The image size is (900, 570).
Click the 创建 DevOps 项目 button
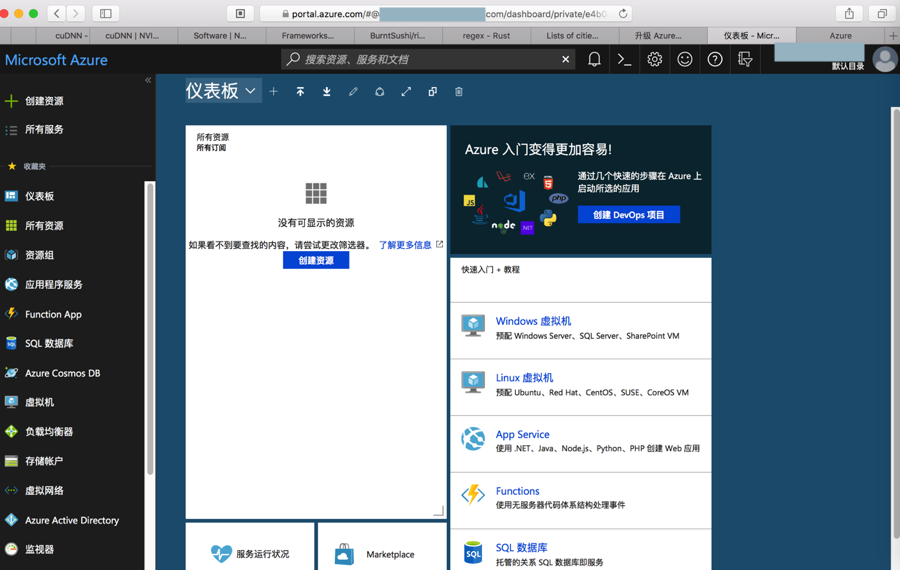click(629, 215)
